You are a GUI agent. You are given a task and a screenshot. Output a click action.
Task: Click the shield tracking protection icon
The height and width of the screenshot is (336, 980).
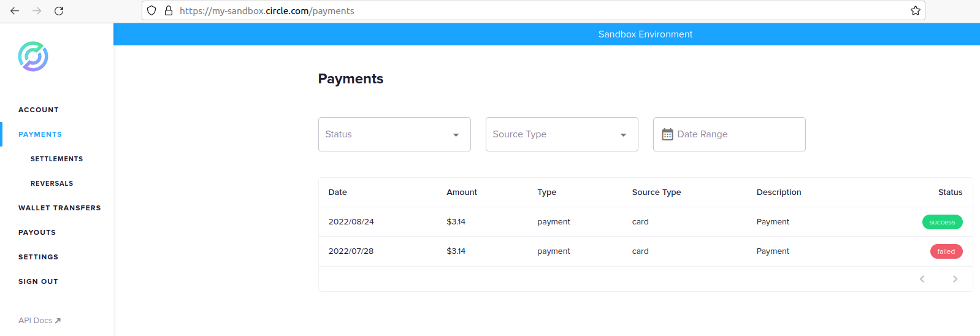coord(151,11)
